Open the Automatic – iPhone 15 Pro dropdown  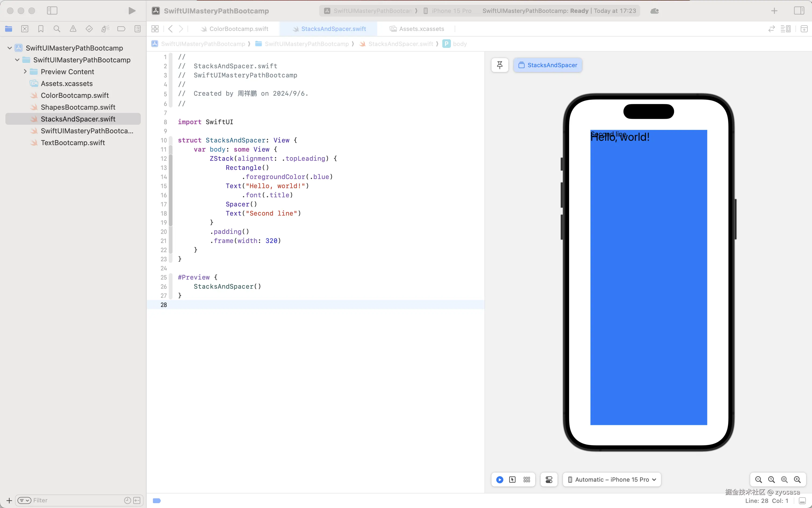pos(612,480)
